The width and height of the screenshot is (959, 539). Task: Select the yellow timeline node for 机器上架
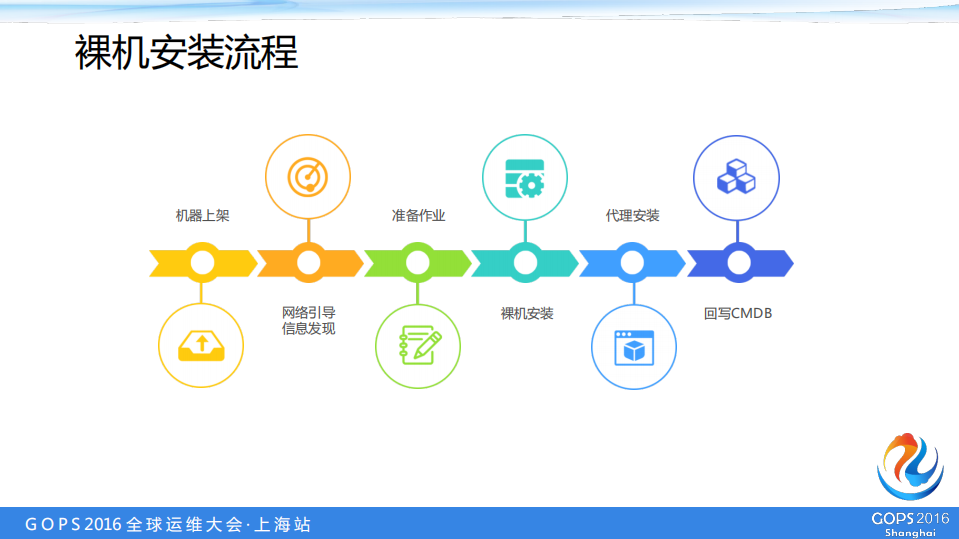(202, 263)
